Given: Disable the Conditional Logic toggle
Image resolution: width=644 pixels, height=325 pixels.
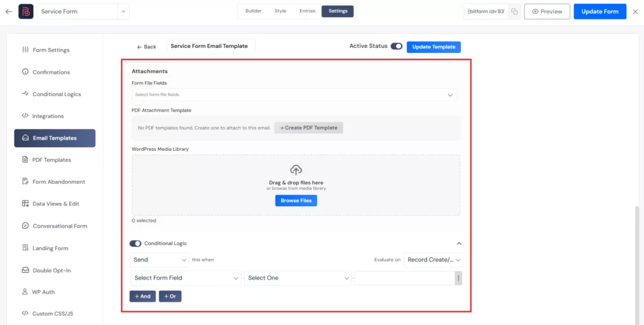Looking at the screenshot, I should [135, 243].
